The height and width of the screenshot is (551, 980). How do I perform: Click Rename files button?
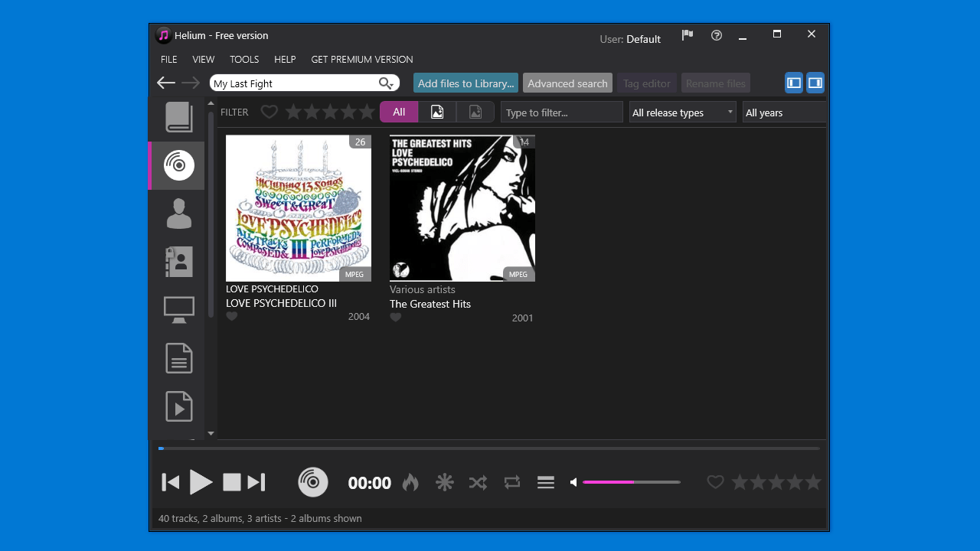click(x=716, y=83)
